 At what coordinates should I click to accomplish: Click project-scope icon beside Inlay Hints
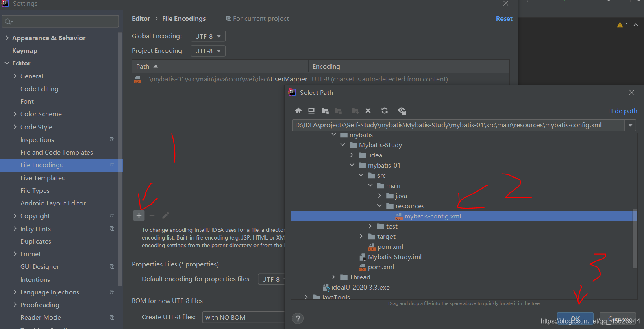coord(112,229)
